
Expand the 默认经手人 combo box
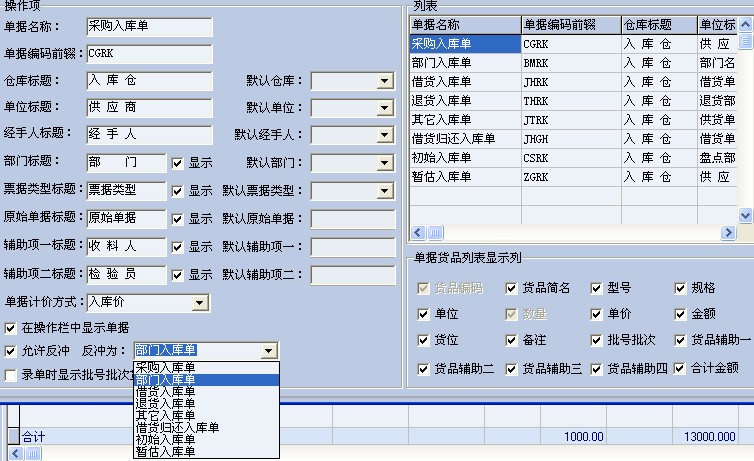pos(385,136)
